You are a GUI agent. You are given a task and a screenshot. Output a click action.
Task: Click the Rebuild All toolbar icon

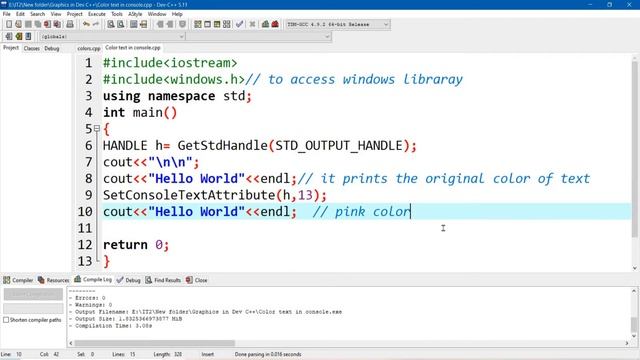pos(227,24)
